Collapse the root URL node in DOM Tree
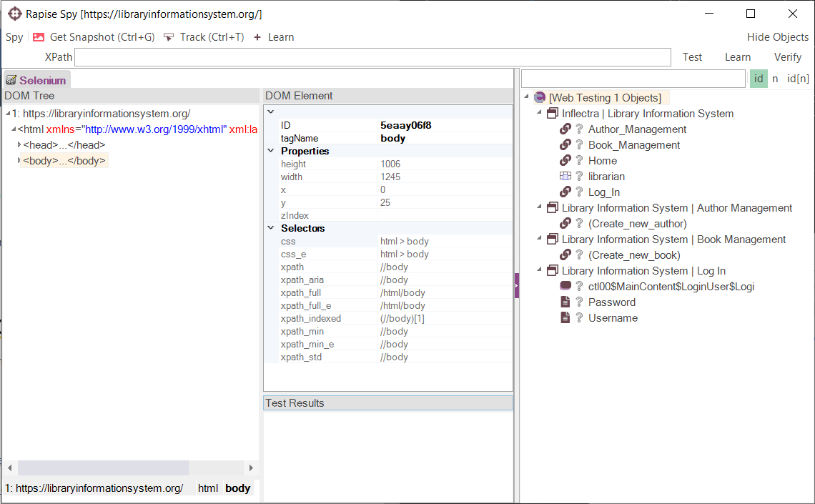This screenshot has width=815, height=504. pos(8,113)
